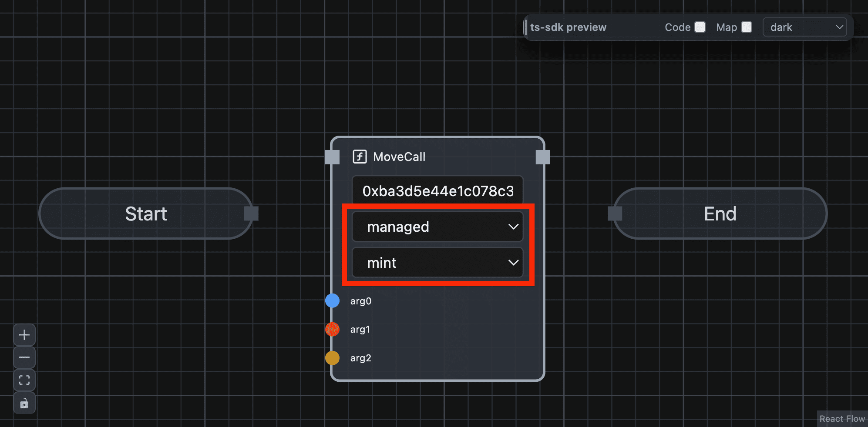Enable the Map checkbox

point(747,27)
